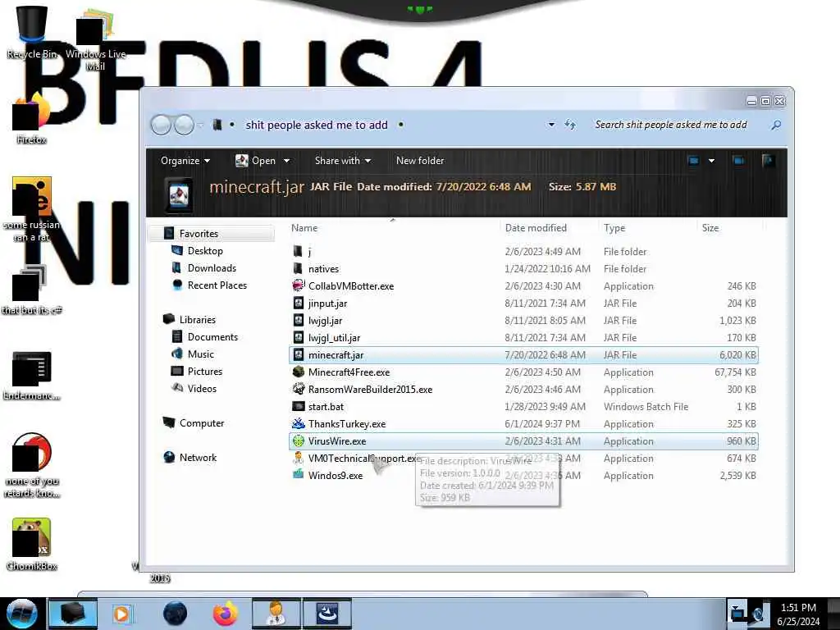Image resolution: width=840 pixels, height=630 pixels.
Task: Open the GhomikBox desktop icon
Action: click(x=32, y=545)
